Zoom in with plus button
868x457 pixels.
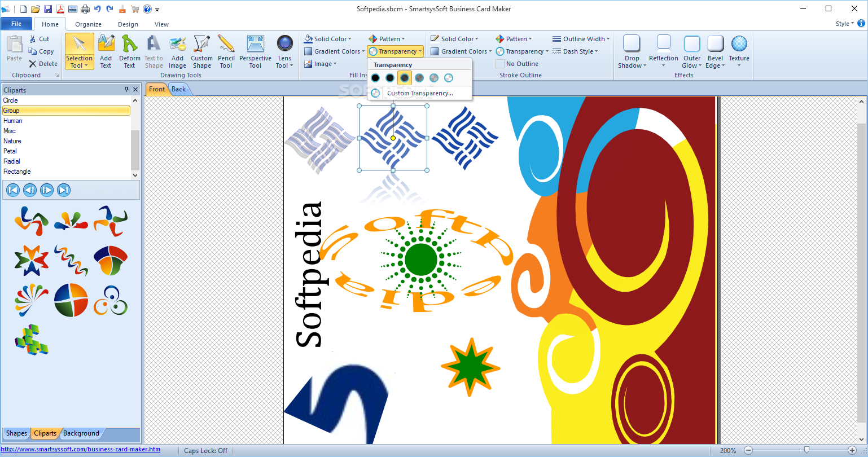pyautogui.click(x=852, y=450)
